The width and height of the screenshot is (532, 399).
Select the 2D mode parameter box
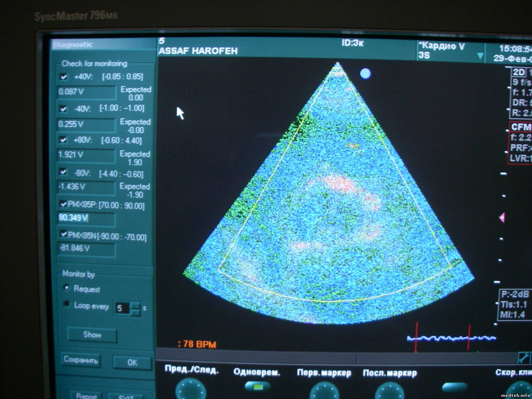point(521,92)
